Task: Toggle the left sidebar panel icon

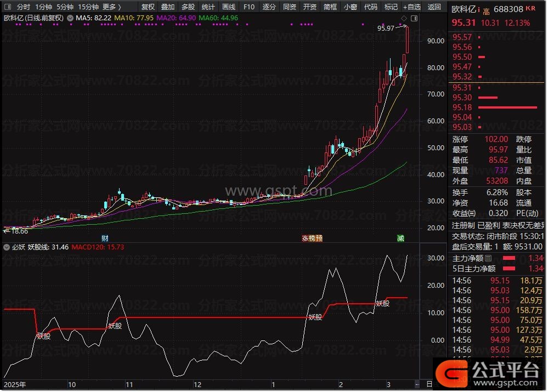Action: pos(7,7)
